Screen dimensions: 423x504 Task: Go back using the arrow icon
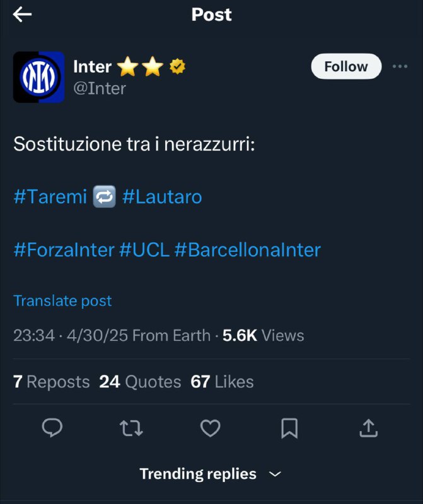pyautogui.click(x=22, y=14)
